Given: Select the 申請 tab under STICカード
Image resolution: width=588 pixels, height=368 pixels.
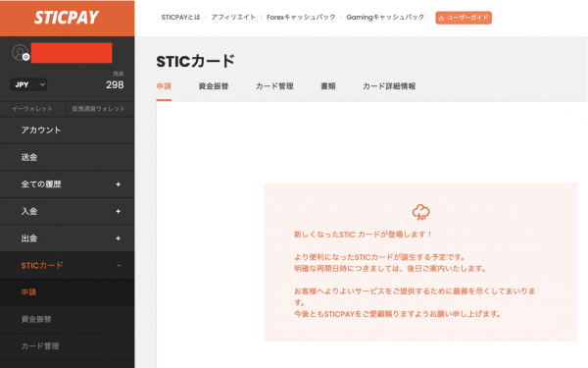Looking at the screenshot, I should tap(164, 86).
